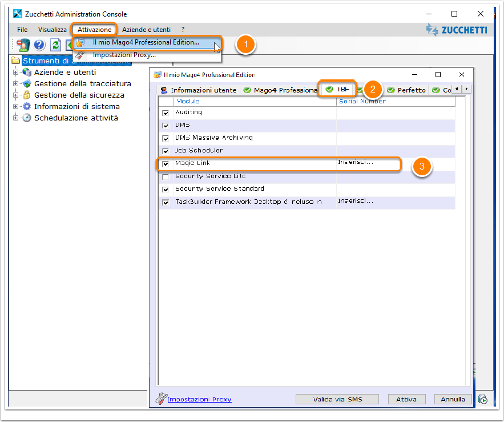Select Gestione della tracciatura in the tree

tap(83, 83)
